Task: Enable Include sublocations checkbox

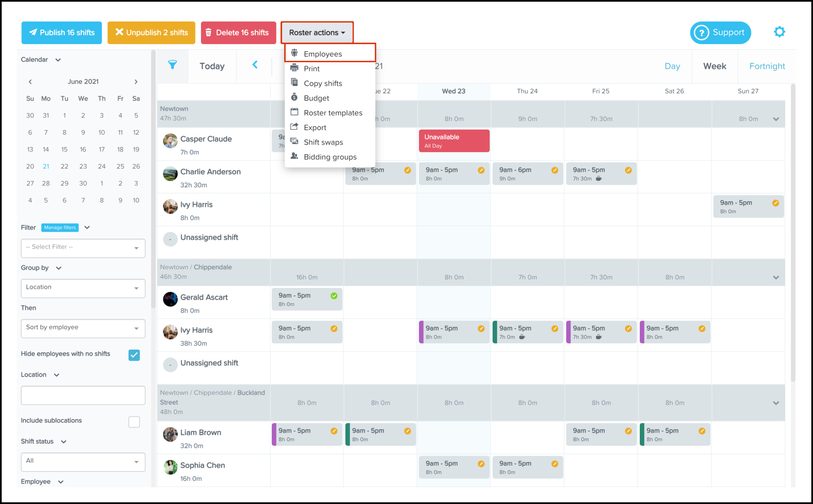Action: coord(134,422)
